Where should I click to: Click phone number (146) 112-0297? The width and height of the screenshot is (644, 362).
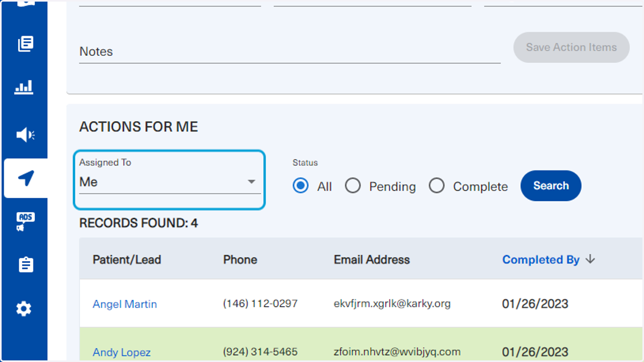(x=260, y=304)
